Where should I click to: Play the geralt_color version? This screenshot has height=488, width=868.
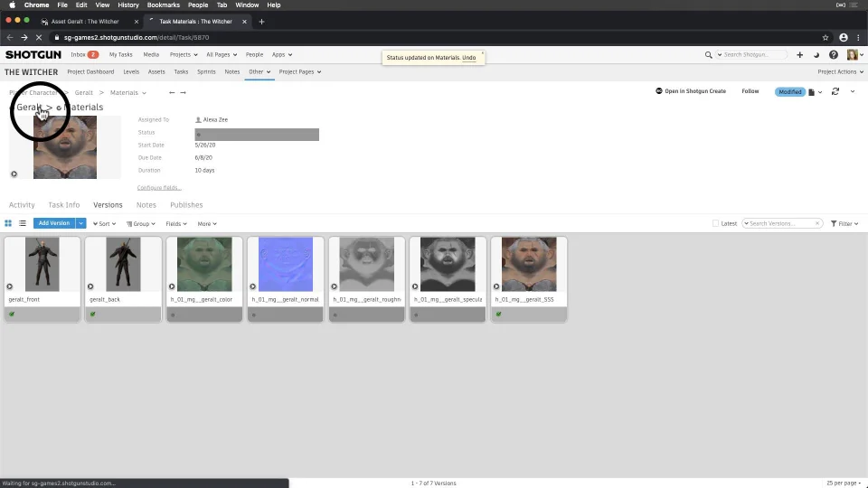click(x=172, y=286)
